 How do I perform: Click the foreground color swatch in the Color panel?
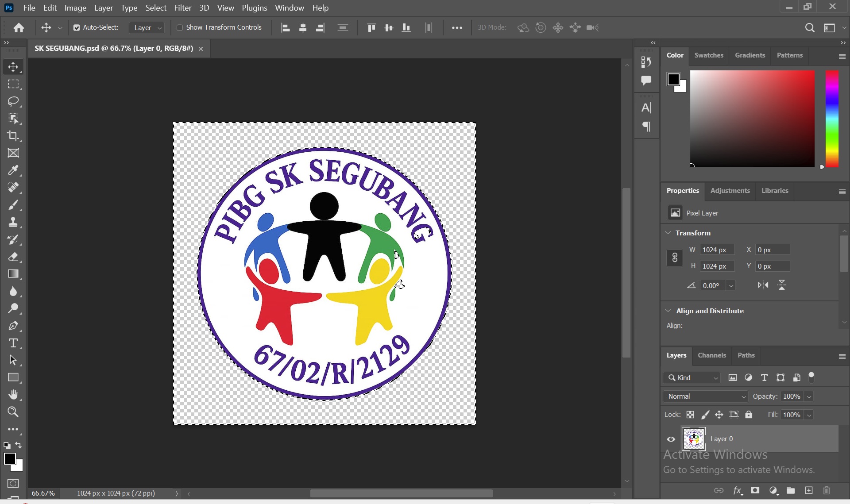[x=673, y=79]
